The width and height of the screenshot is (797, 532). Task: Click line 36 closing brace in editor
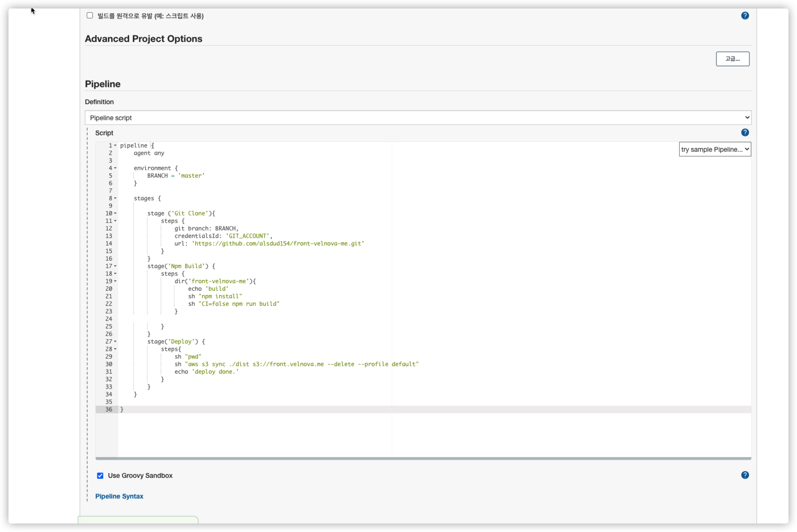pyautogui.click(x=122, y=409)
